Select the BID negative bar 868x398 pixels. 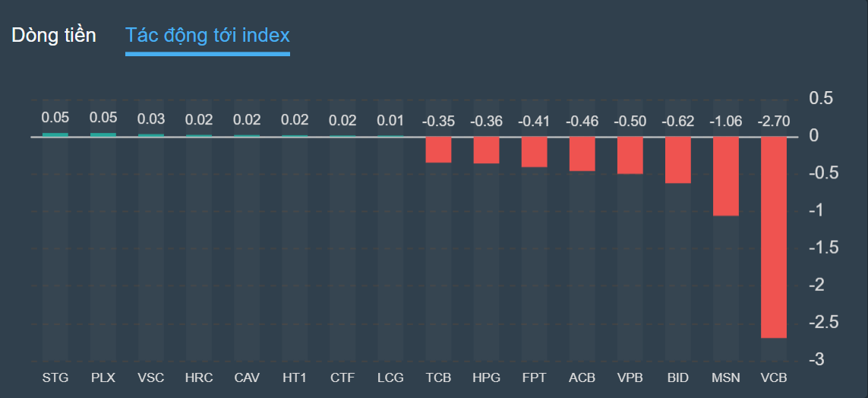click(x=677, y=160)
